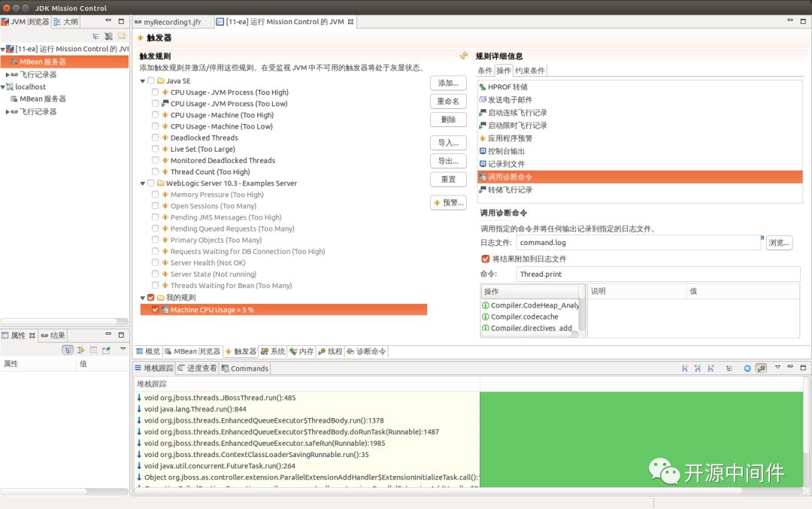Click the first frame navigation icon in stack trace

(x=685, y=368)
